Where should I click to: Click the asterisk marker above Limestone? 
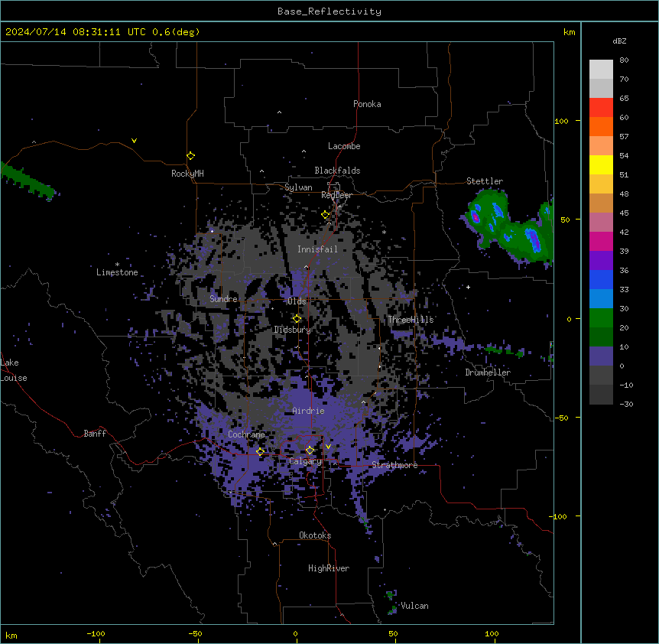tap(117, 265)
